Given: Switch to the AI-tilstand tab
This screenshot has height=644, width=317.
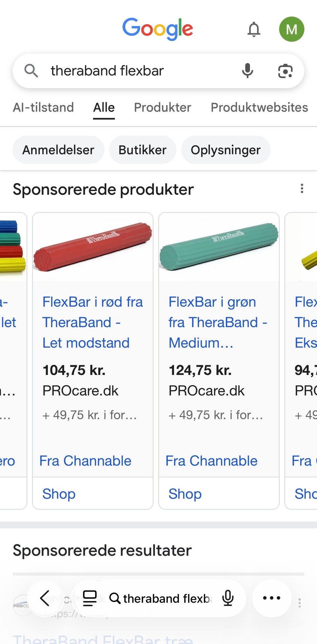Looking at the screenshot, I should (43, 108).
